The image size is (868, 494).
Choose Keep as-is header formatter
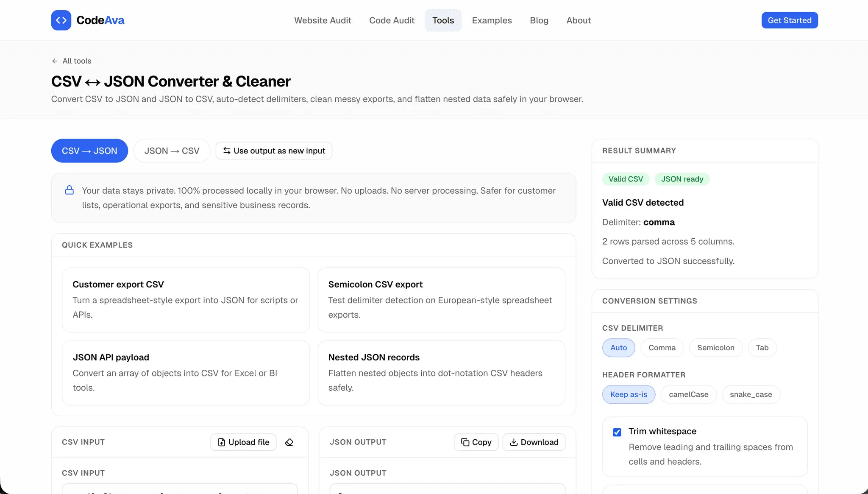(x=629, y=394)
